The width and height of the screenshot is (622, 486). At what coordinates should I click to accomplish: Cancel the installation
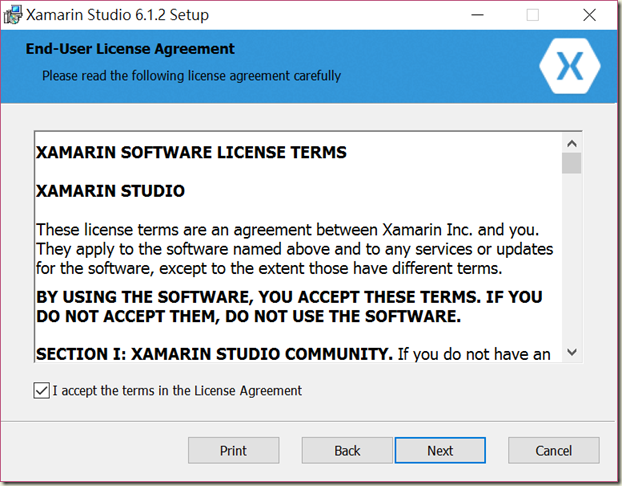tap(554, 450)
